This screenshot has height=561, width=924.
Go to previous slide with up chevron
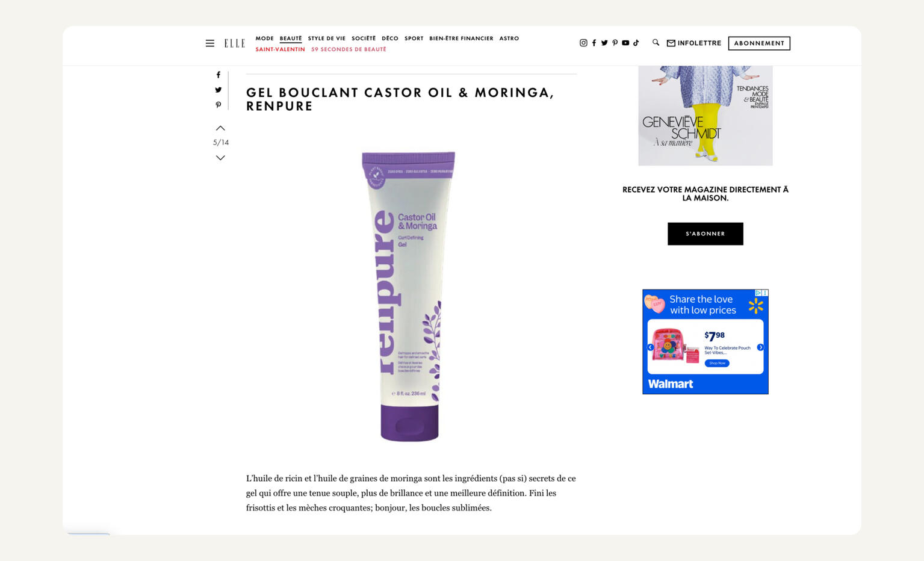coord(220,128)
